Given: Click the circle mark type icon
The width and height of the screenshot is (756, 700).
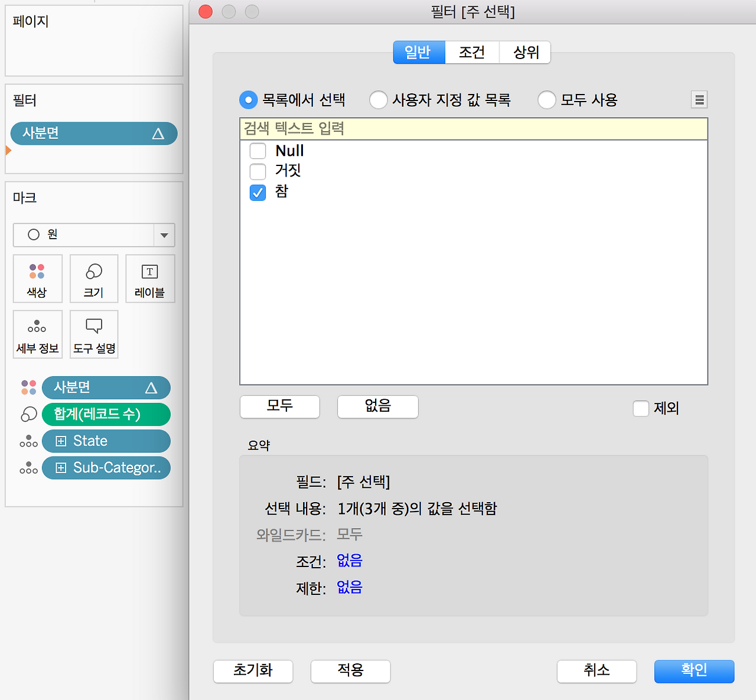Looking at the screenshot, I should [34, 235].
